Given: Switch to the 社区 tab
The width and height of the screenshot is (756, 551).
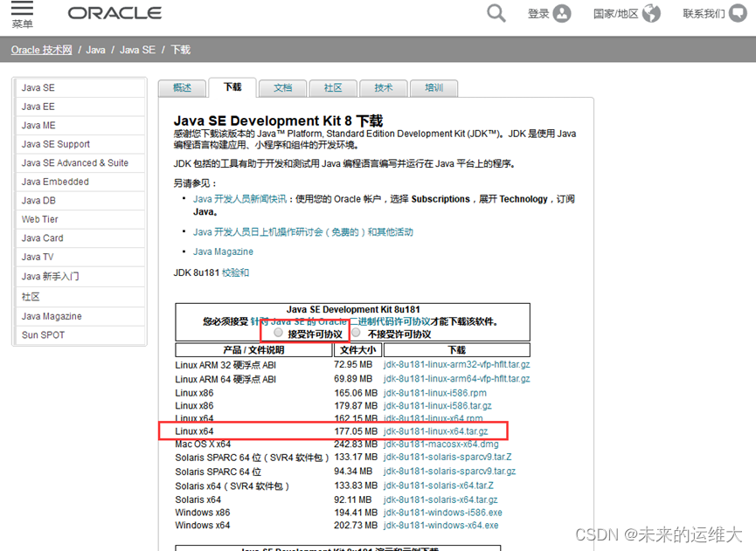Looking at the screenshot, I should (333, 88).
